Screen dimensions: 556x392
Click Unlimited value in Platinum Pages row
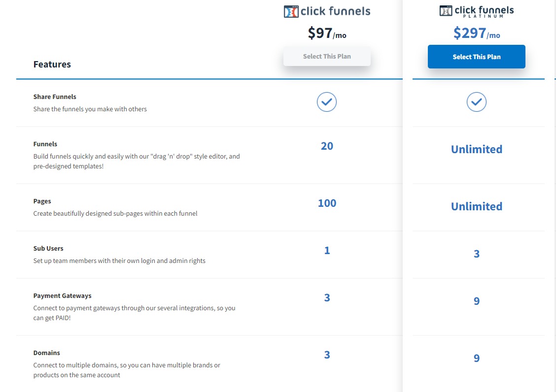(x=477, y=206)
